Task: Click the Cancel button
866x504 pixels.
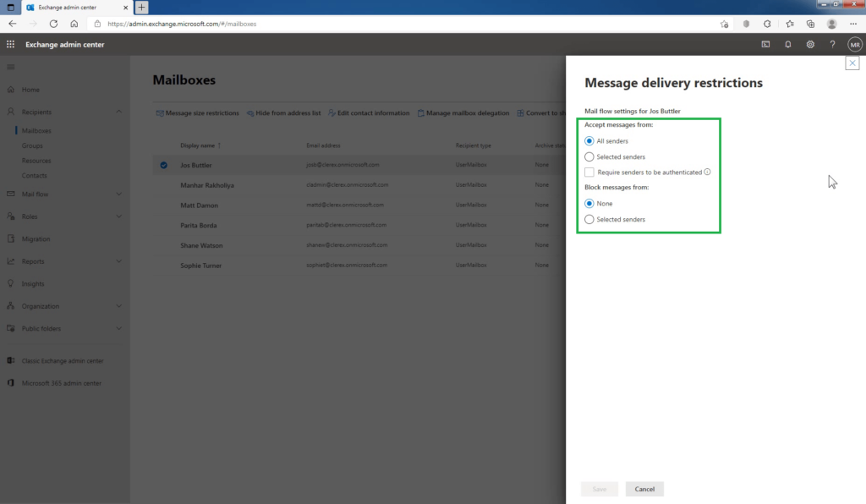Action: pos(644,489)
